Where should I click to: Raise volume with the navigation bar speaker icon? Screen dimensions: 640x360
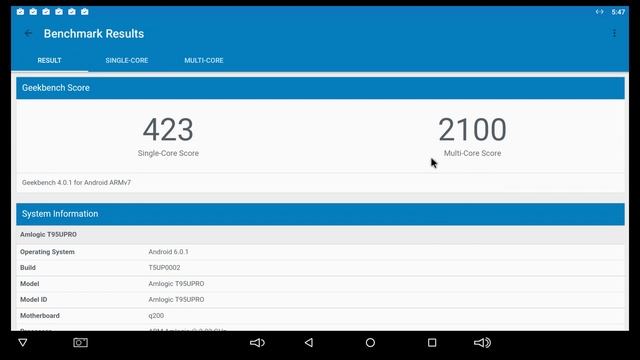tap(482, 342)
